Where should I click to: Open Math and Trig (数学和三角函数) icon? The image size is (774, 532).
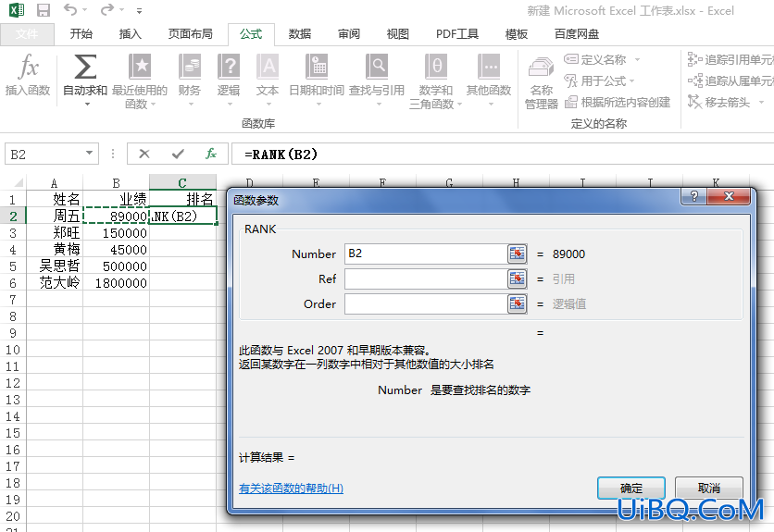coord(436,67)
